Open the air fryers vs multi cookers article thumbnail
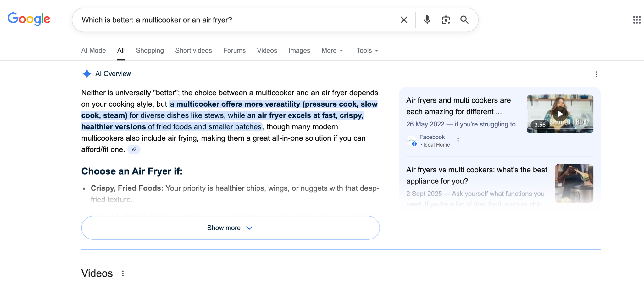Viewport: 644px width, 281px height. (x=574, y=183)
